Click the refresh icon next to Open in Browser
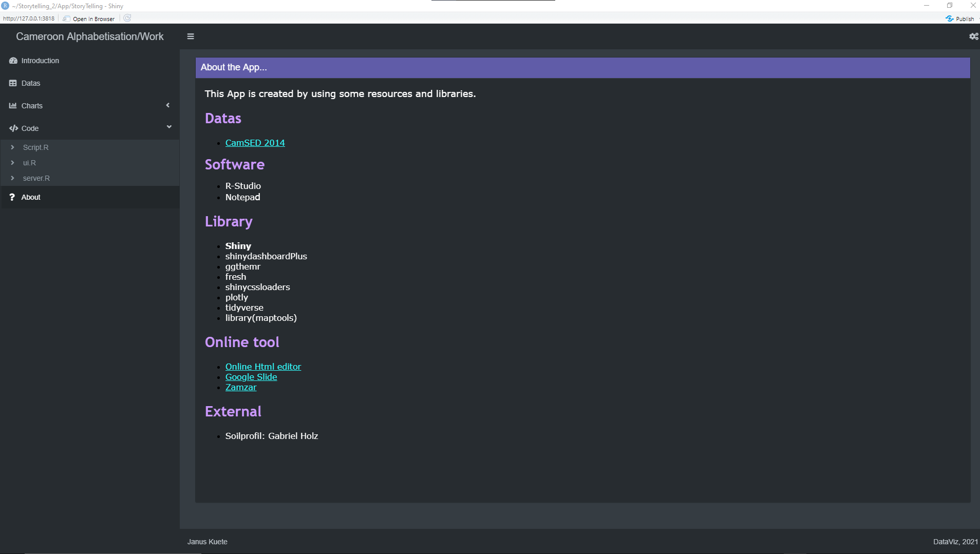Viewport: 980px width, 554px height. (x=126, y=18)
